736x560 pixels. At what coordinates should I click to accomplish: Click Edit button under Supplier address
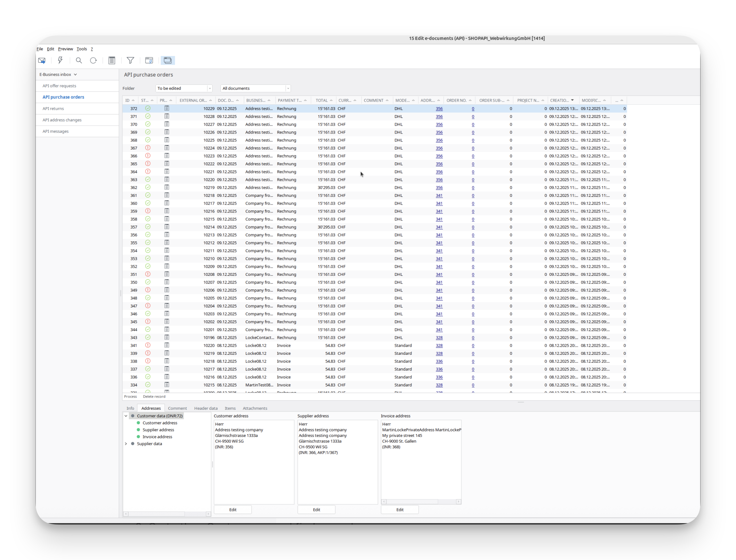tap(316, 510)
